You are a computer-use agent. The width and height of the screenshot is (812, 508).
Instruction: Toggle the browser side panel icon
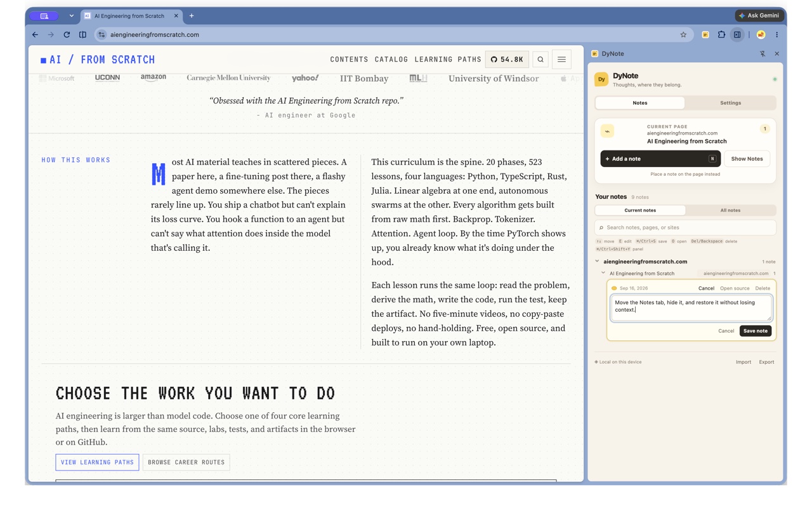[737, 35]
